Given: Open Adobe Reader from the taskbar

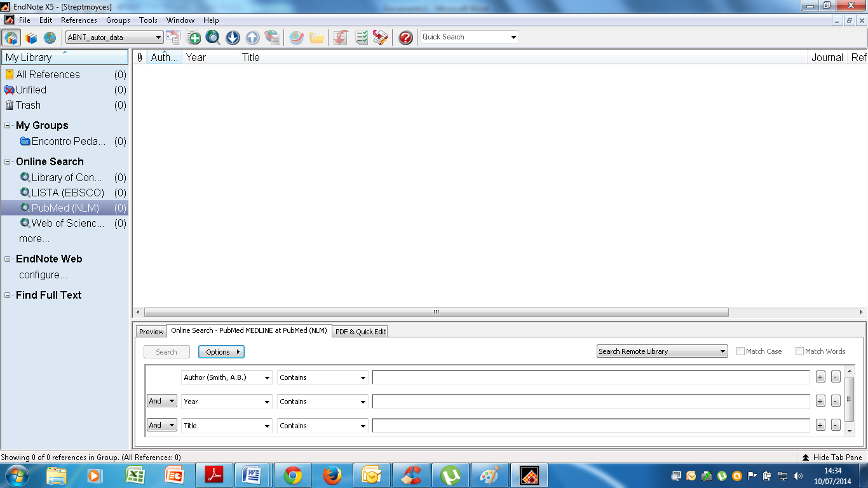Looking at the screenshot, I should [214, 475].
